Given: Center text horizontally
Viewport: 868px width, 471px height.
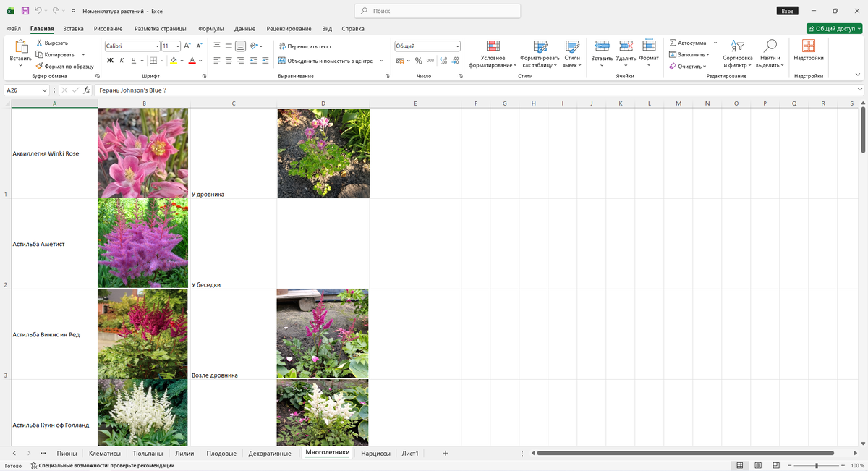Looking at the screenshot, I should [x=229, y=61].
